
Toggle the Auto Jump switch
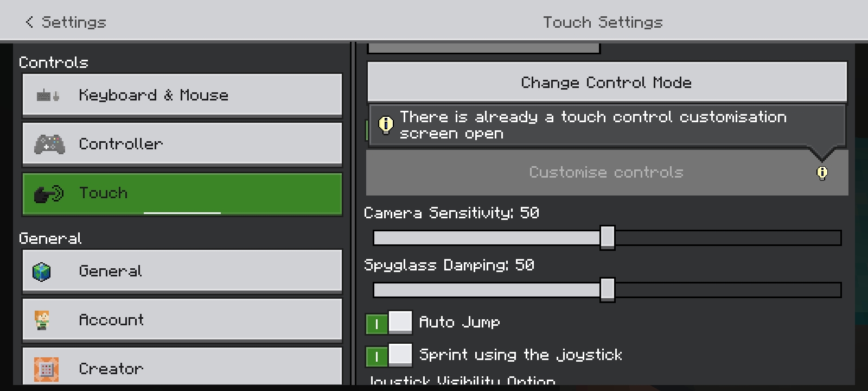tap(388, 323)
